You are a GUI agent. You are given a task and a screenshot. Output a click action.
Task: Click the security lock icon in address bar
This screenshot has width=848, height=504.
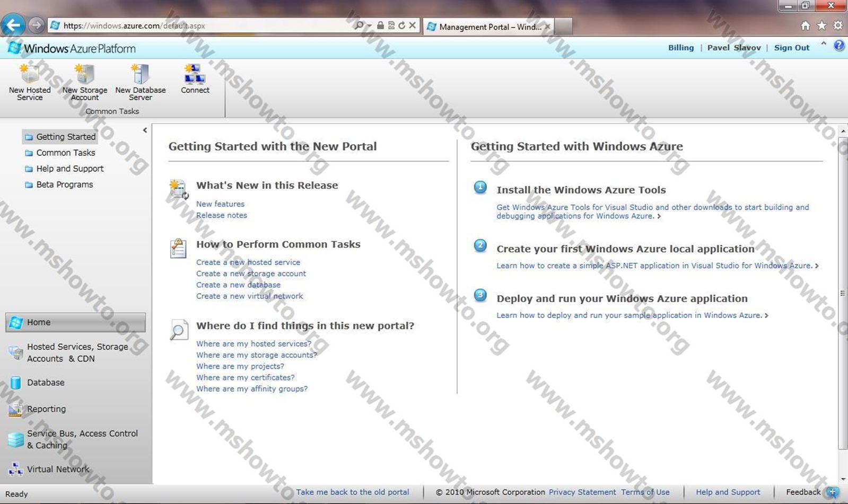(380, 25)
